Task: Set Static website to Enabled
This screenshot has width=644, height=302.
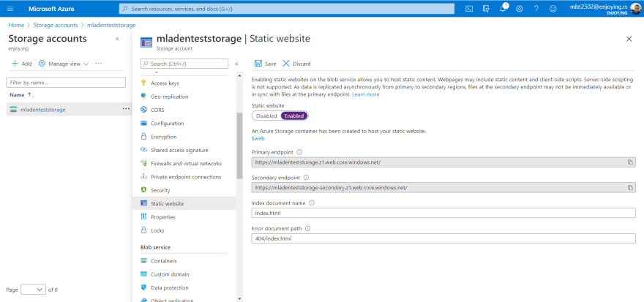Action: coord(294,116)
